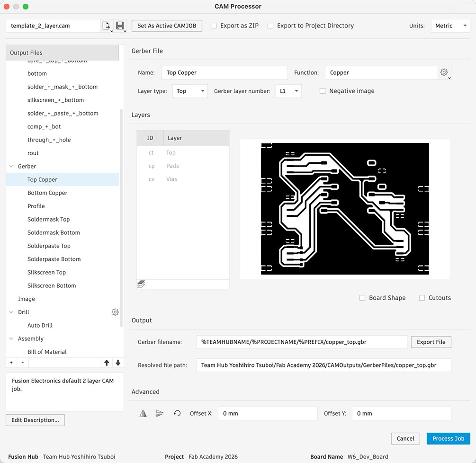Image resolution: width=476 pixels, height=463 pixels.
Task: Click the Pads layer row (cp)
Action: click(183, 166)
